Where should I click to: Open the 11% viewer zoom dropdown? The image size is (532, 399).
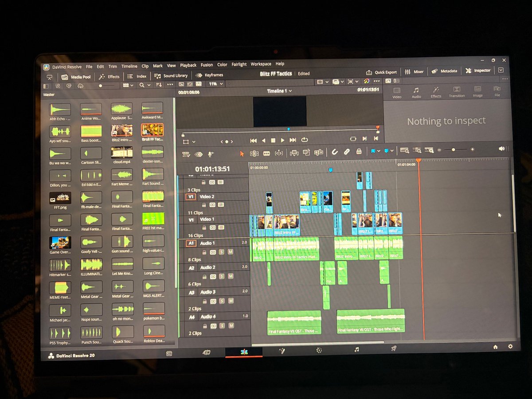coord(215,84)
